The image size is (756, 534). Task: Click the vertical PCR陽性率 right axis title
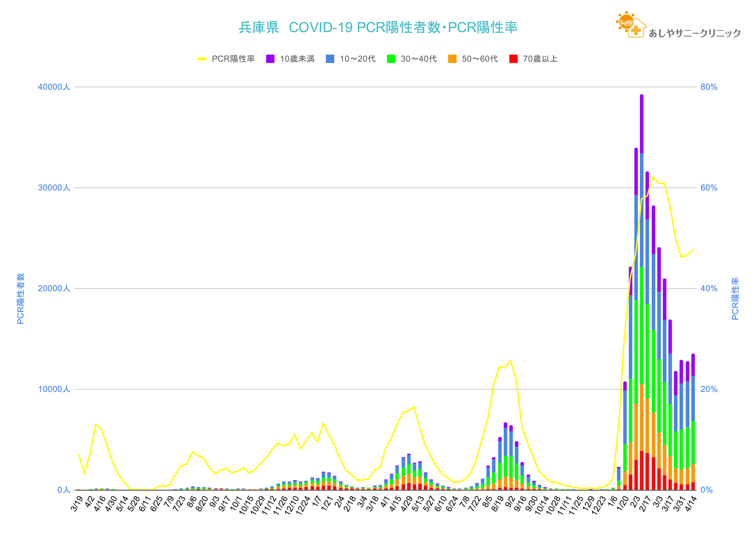click(x=735, y=298)
